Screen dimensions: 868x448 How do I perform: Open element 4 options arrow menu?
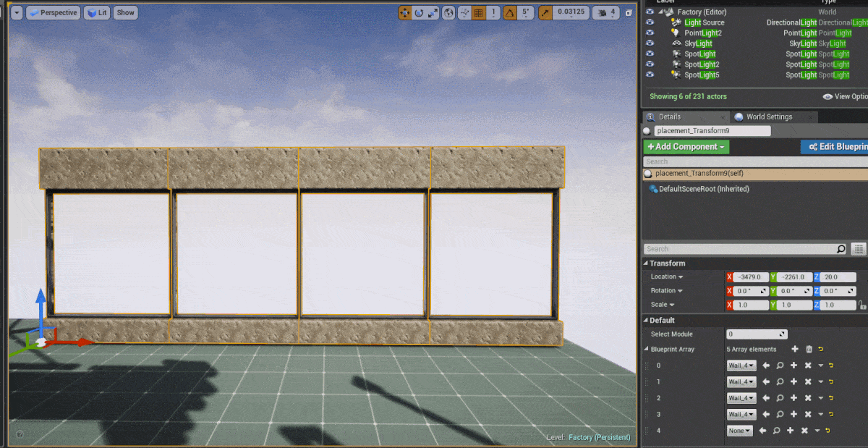(817, 431)
